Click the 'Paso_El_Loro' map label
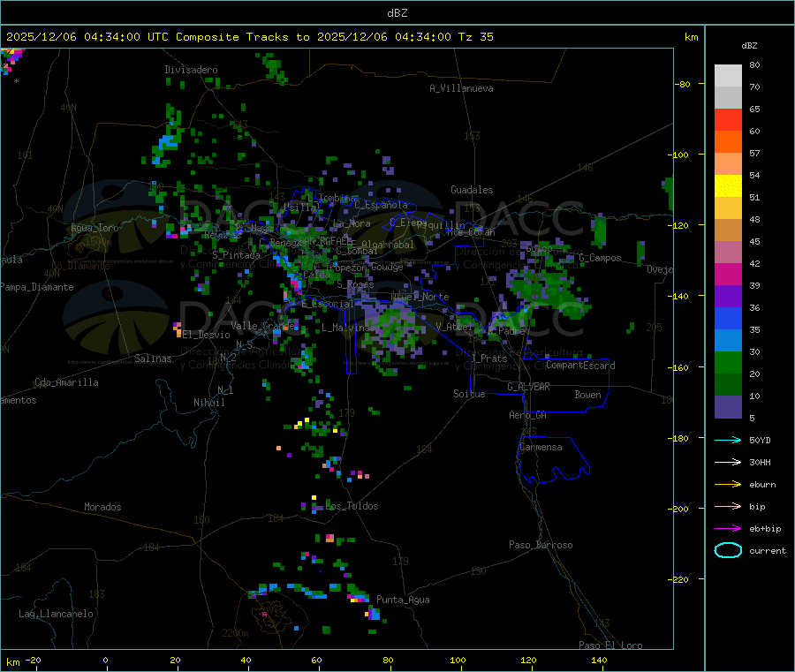Viewport: 795px width, 672px height. [x=610, y=646]
